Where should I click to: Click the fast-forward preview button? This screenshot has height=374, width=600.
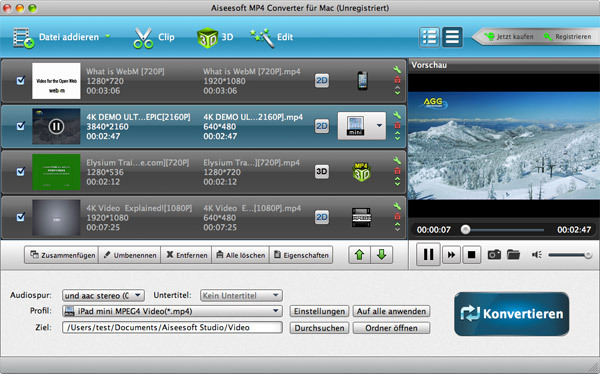click(451, 255)
